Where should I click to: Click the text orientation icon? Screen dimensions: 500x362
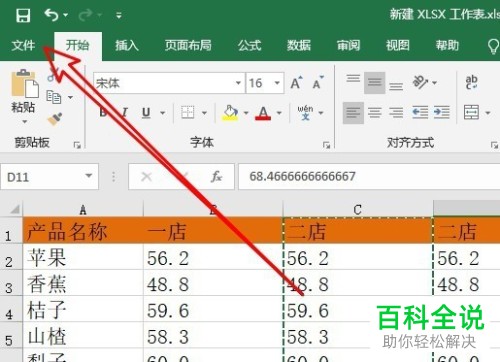point(420,82)
